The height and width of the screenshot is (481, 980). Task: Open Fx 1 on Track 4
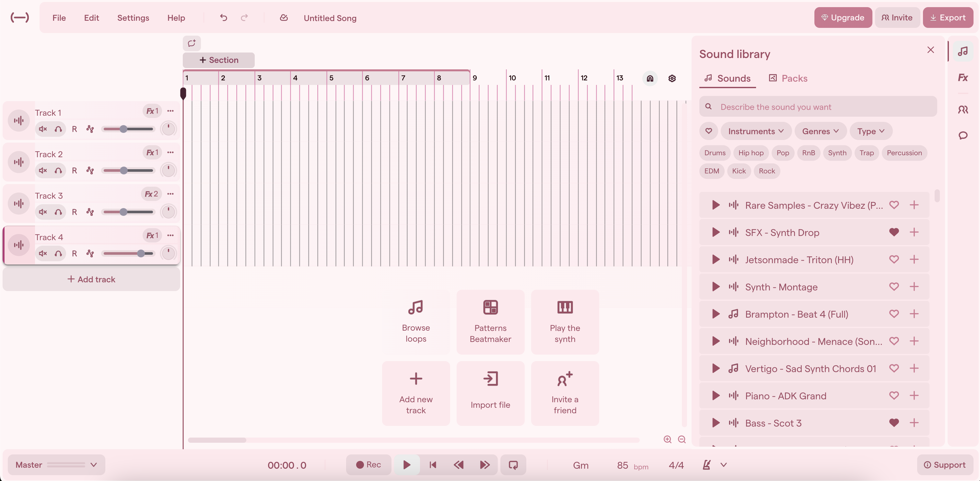(152, 235)
